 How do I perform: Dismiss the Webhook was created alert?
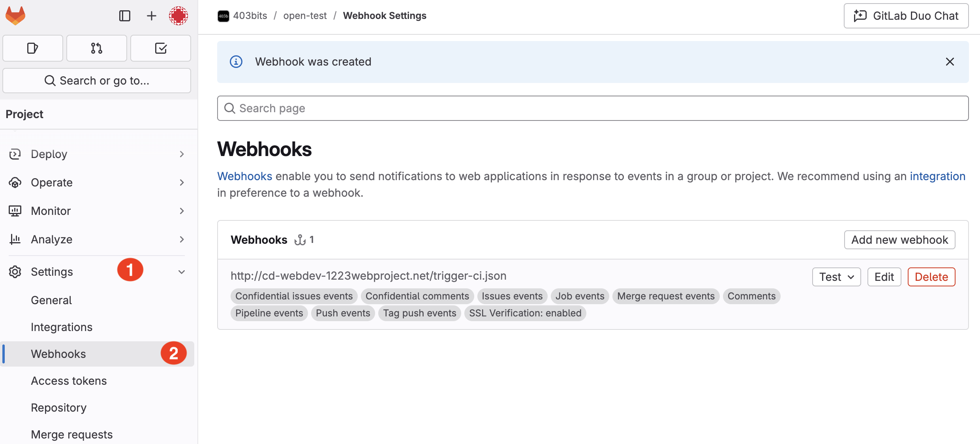(950, 62)
